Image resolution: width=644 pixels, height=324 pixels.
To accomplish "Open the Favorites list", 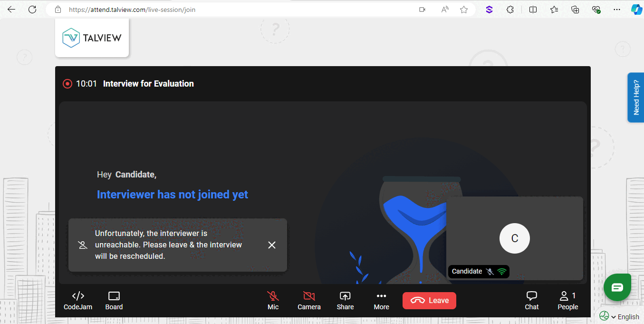I will pos(554,10).
